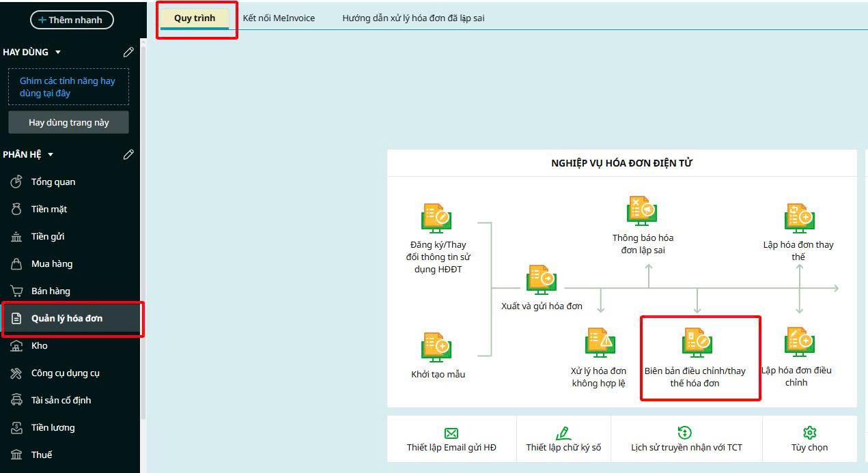Open Xuất và gửi hóa đơn step

coord(542,280)
